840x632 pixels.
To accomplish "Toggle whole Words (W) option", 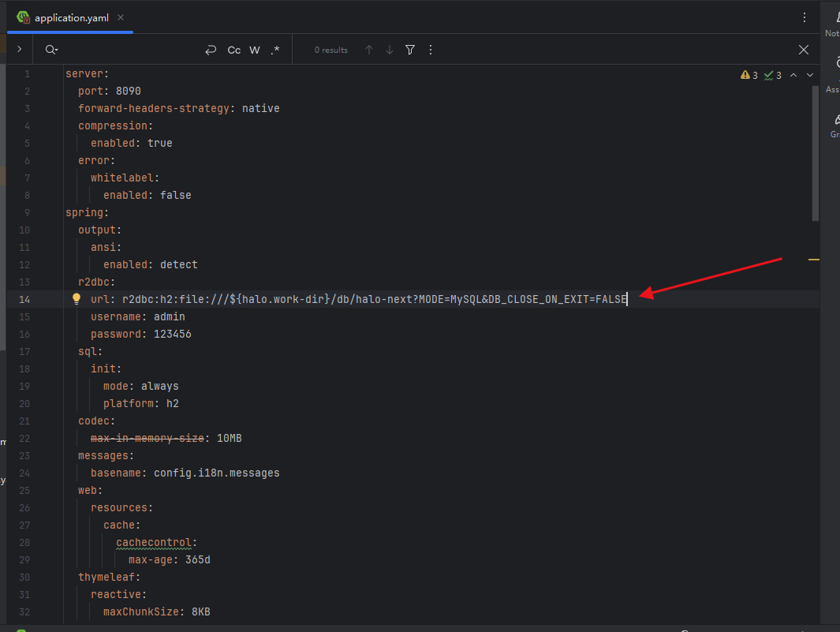I will (x=255, y=50).
